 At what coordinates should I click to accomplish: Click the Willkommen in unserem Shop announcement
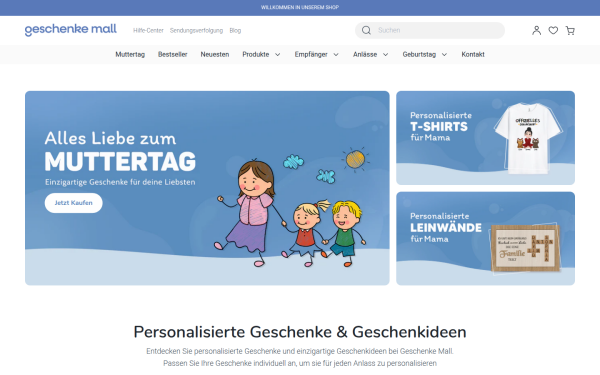click(300, 7)
